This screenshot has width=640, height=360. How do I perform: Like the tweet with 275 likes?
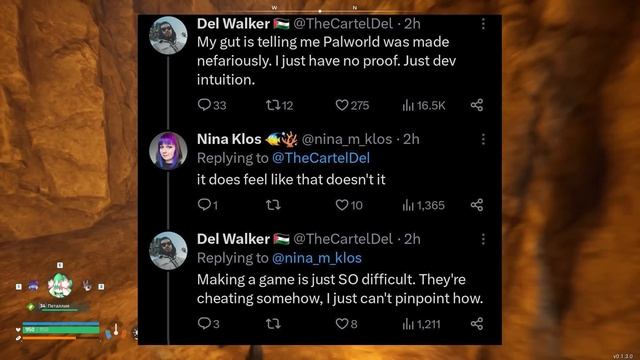(352, 105)
